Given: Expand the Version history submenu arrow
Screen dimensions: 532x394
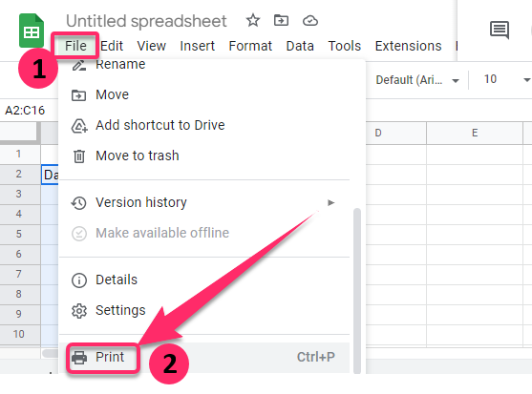Looking at the screenshot, I should tap(330, 202).
